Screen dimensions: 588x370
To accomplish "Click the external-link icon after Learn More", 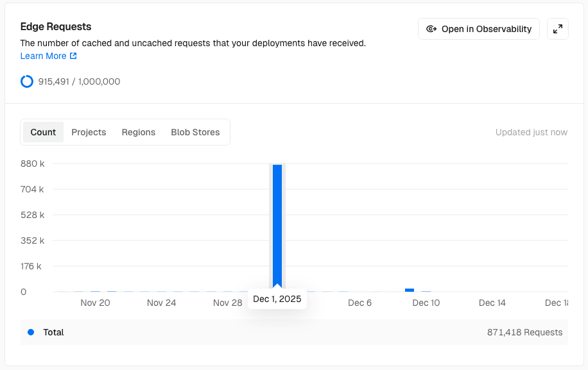I will point(73,56).
